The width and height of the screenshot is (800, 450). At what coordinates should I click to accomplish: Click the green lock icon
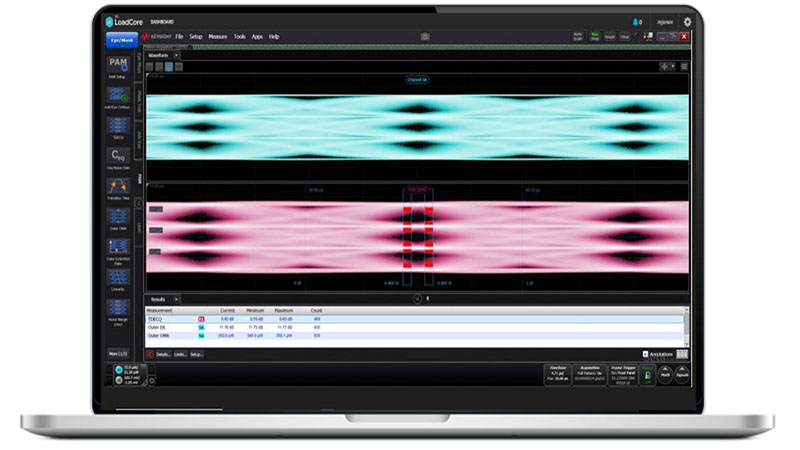tap(647, 375)
